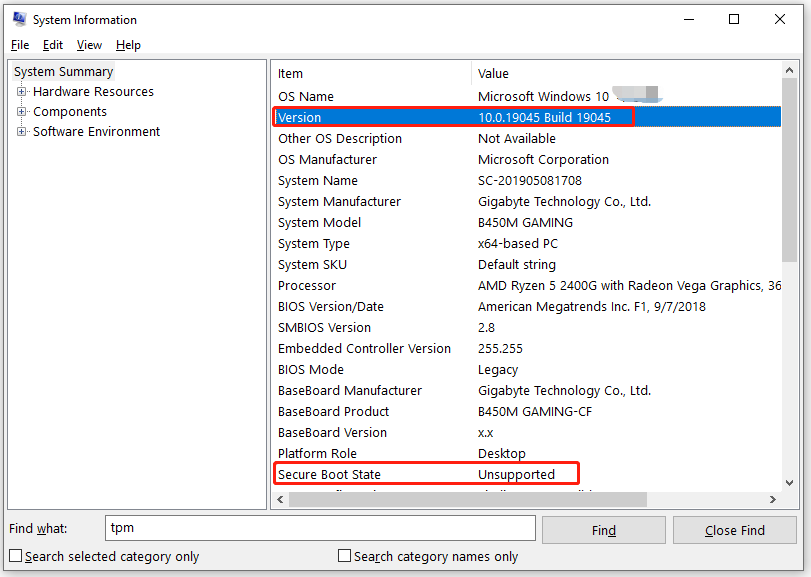Viewport: 811px width, 577px height.
Task: Click the Close Find button
Action: click(x=734, y=529)
